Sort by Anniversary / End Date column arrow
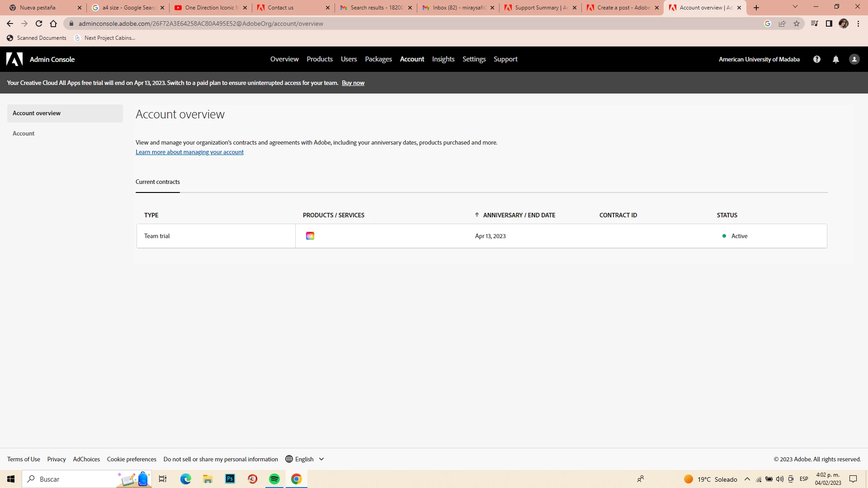 [x=476, y=215]
